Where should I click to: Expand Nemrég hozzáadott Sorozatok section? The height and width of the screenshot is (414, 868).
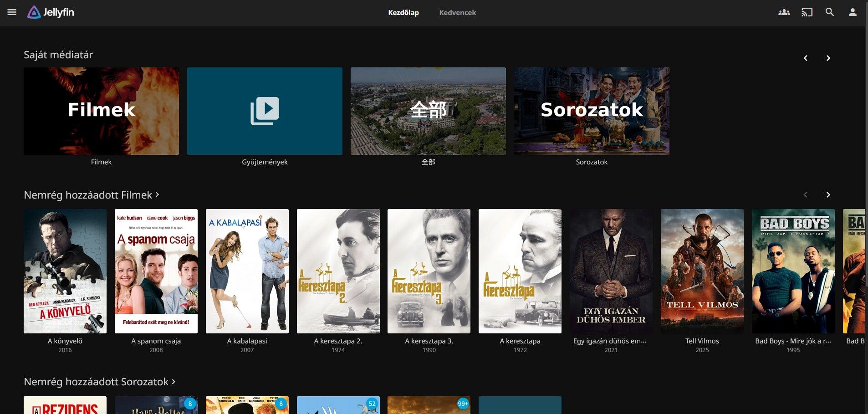[100, 382]
